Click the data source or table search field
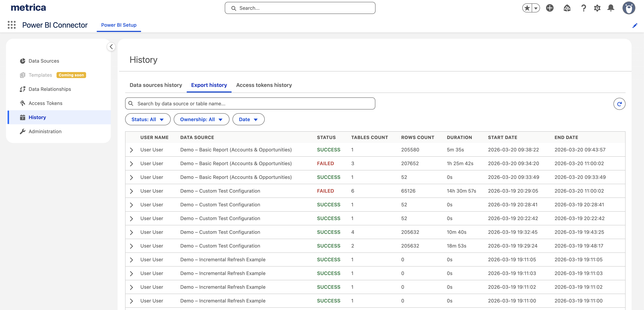Image resolution: width=644 pixels, height=310 pixels. pos(250,104)
